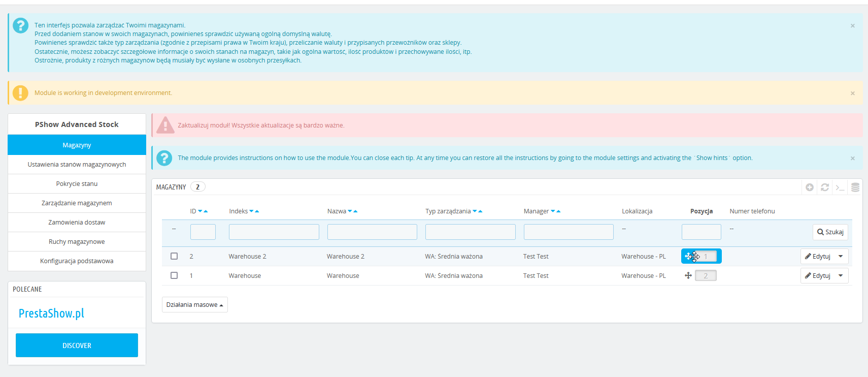Go to Zamowienia dostaw section
868x377 pixels.
(77, 223)
